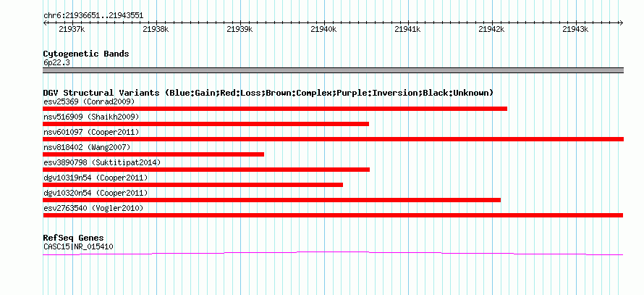The image size is (644, 295).
Task: Click the right arrow end of the ruler
Action: click(x=622, y=22)
